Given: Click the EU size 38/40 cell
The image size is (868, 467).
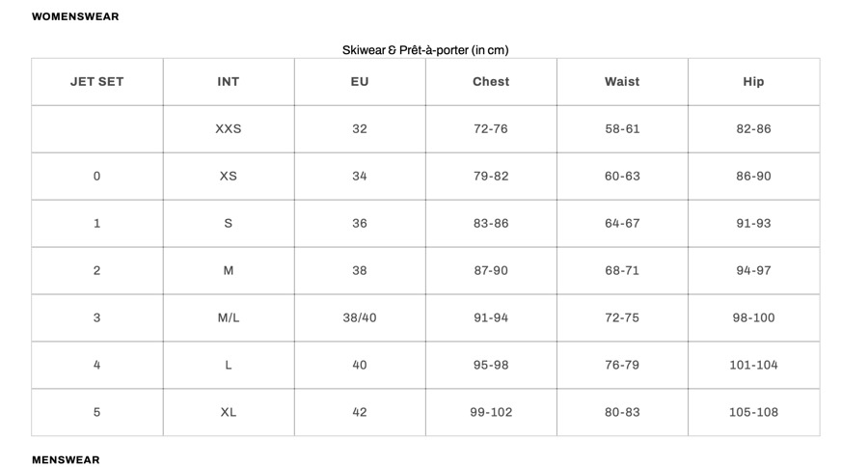Looking at the screenshot, I should pyautogui.click(x=360, y=318).
